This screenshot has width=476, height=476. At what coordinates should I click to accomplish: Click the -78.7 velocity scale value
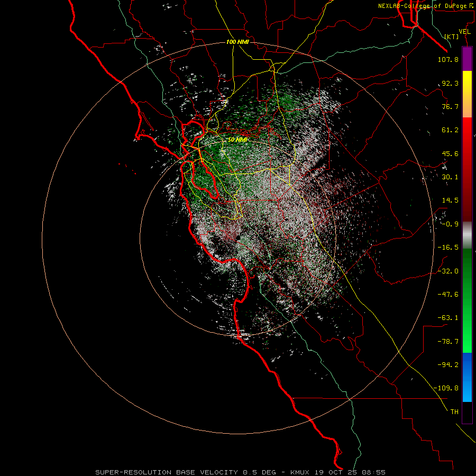tap(448, 342)
